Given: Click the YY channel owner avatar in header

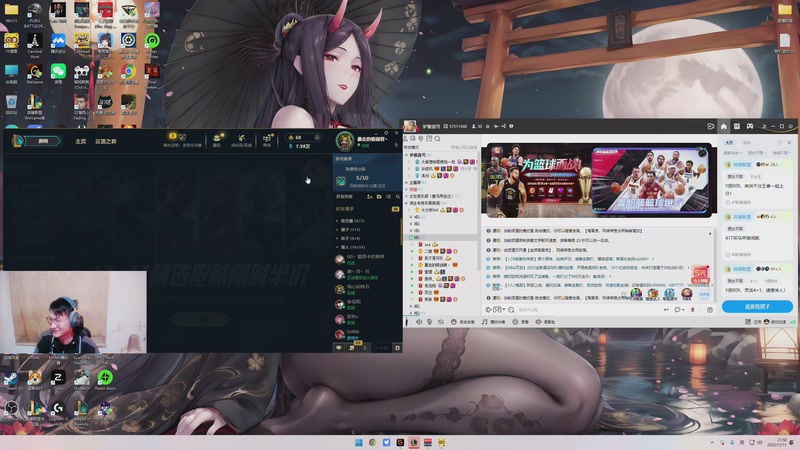Looking at the screenshot, I should (410, 126).
